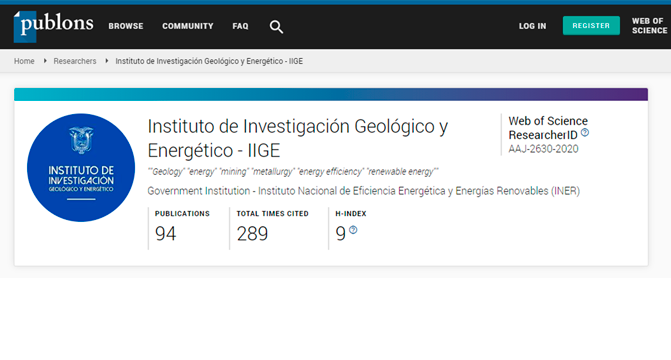
Task: Click the ResearcherID AAJ-2630-2020
Action: click(x=543, y=149)
